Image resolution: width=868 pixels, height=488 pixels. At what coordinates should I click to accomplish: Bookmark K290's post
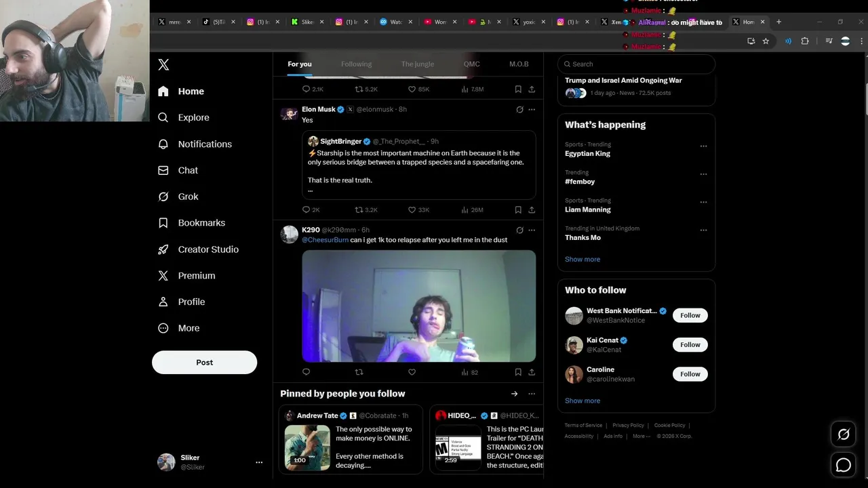click(518, 372)
